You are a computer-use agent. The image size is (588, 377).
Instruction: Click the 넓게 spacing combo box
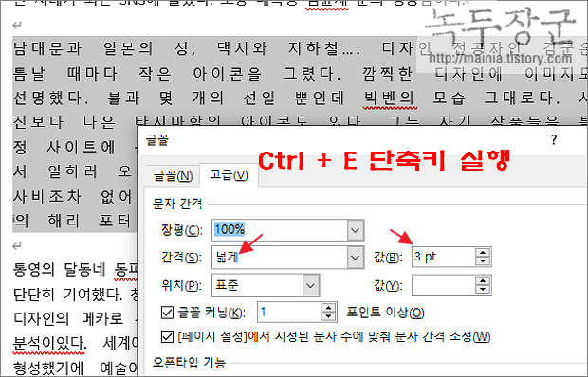(x=287, y=258)
